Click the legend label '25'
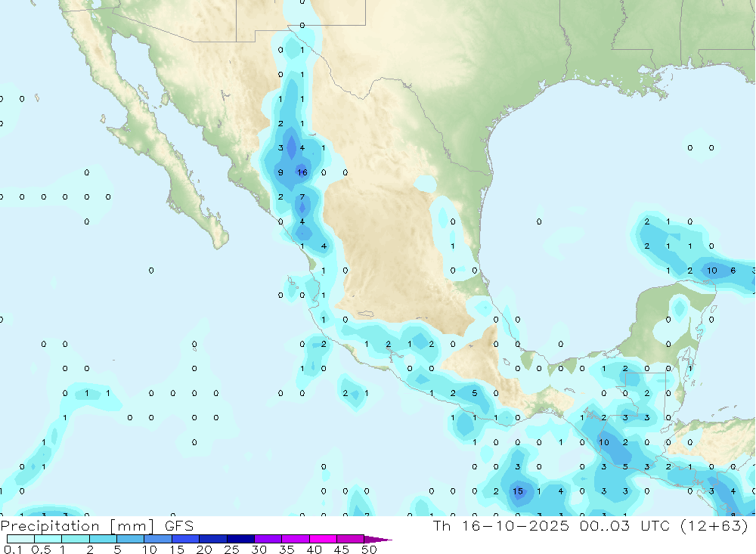 tap(231, 549)
